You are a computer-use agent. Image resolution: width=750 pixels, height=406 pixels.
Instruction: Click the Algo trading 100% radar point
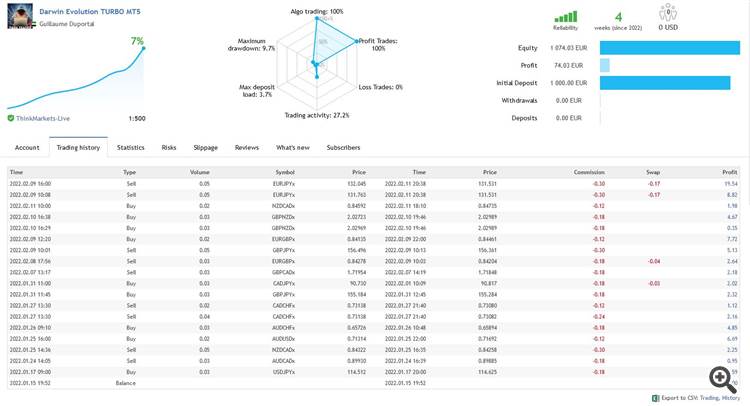click(317, 18)
